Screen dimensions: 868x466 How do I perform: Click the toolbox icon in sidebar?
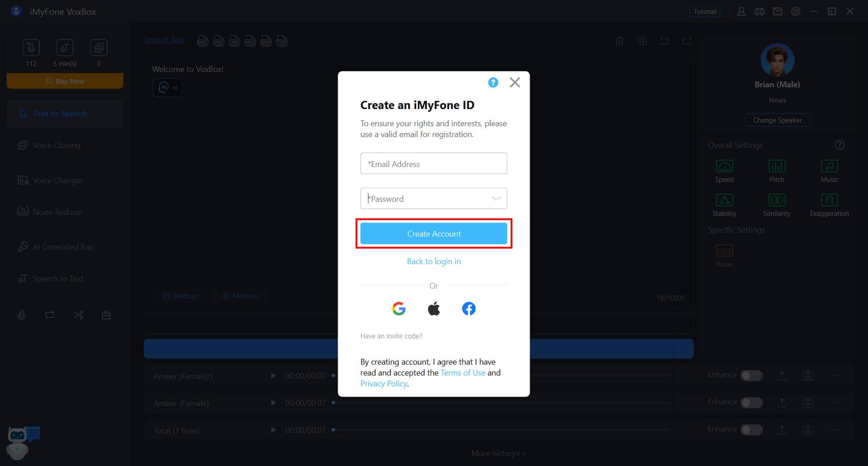(106, 315)
